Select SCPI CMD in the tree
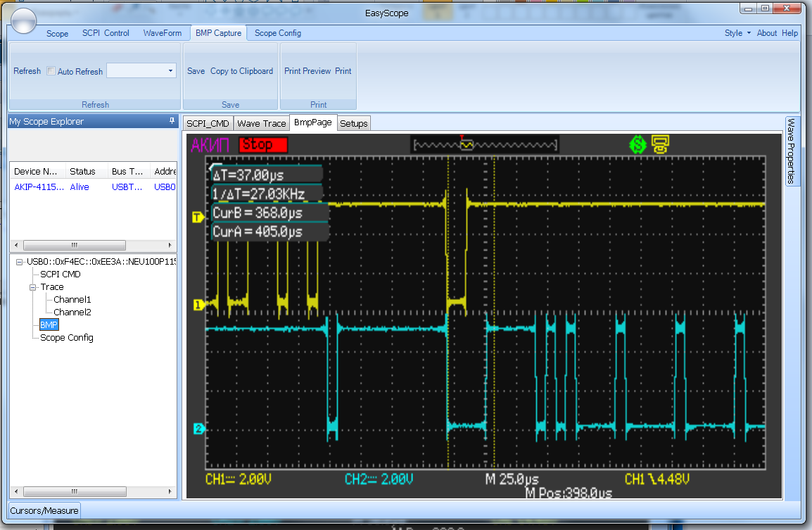 pyautogui.click(x=60, y=274)
